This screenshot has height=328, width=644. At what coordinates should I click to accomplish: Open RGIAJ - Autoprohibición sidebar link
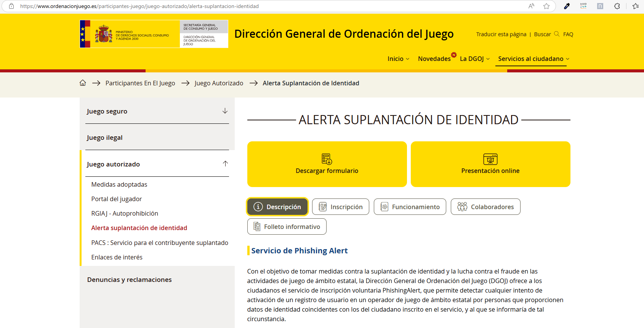(x=125, y=213)
